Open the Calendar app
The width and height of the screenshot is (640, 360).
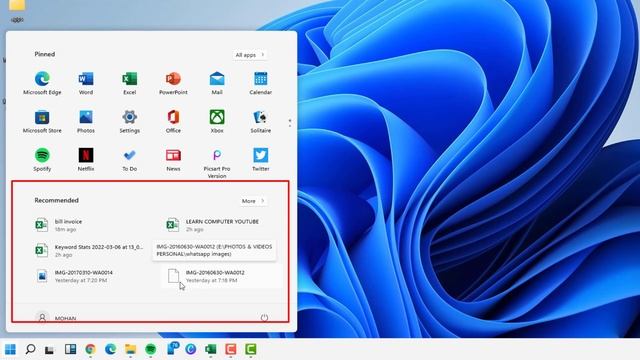click(260, 83)
